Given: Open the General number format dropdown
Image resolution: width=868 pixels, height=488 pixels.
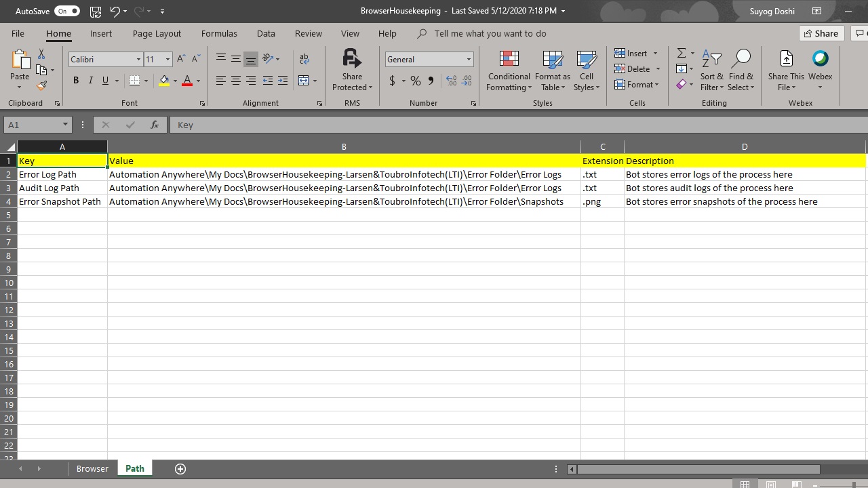Looking at the screenshot, I should pos(468,60).
